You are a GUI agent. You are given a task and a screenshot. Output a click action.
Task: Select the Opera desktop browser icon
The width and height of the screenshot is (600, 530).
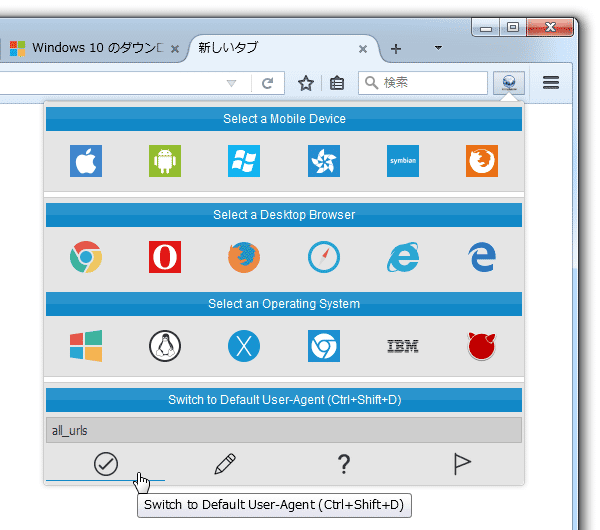point(165,257)
